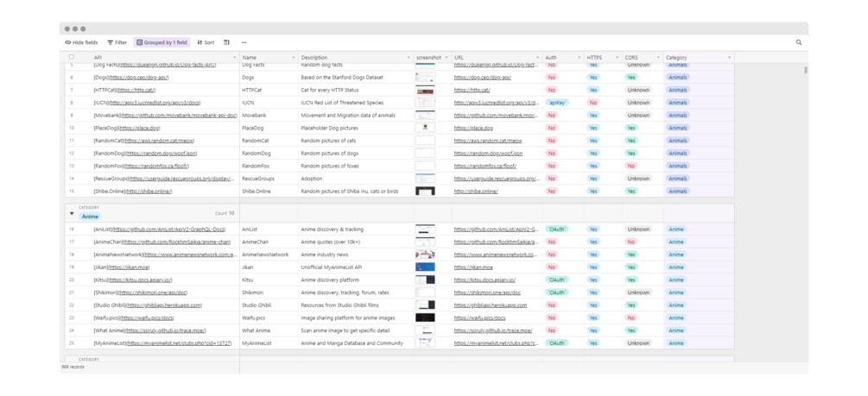Select the Studio Ghibli name cell
Screen dimensions: 868x396
[x=269, y=305]
